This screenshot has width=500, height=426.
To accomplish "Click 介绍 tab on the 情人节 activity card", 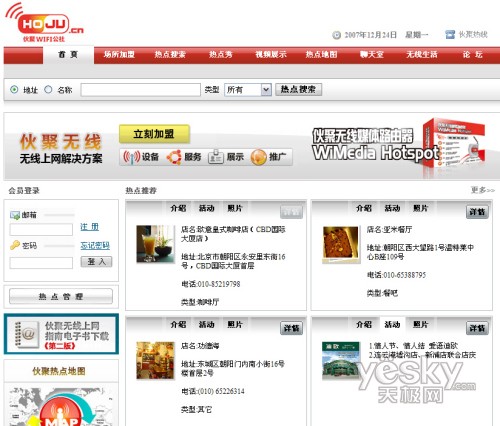I will click(364, 324).
